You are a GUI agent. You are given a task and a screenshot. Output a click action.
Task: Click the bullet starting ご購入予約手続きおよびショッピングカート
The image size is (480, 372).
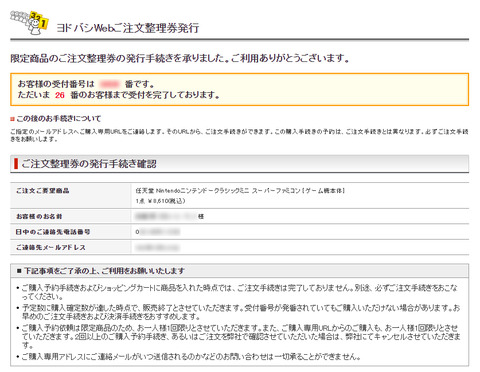point(238,292)
